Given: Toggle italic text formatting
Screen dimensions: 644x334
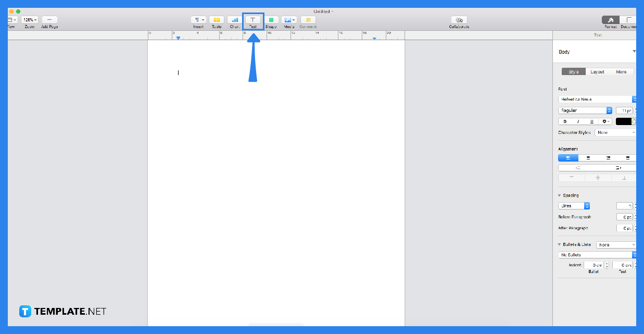Looking at the screenshot, I should tap(578, 121).
